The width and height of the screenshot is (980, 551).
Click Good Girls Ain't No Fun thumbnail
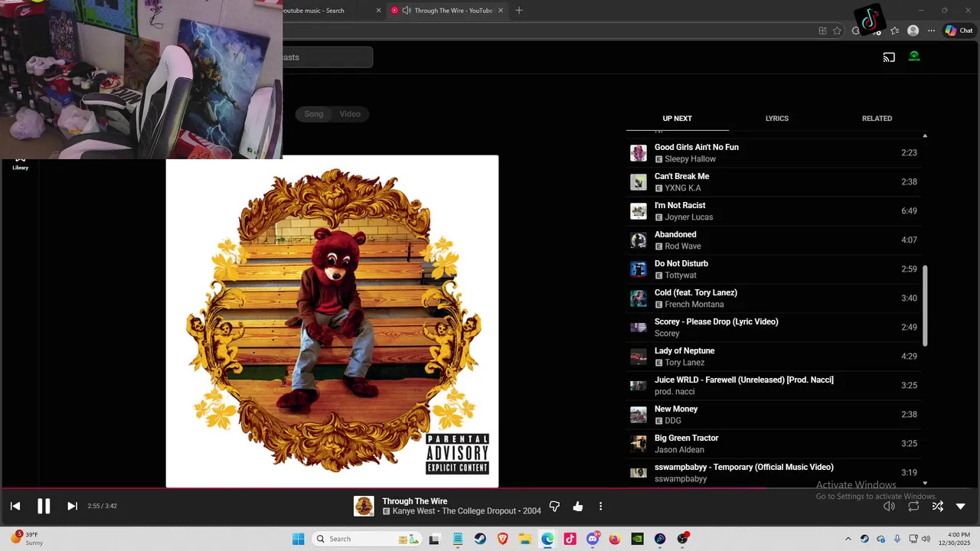[x=639, y=153]
